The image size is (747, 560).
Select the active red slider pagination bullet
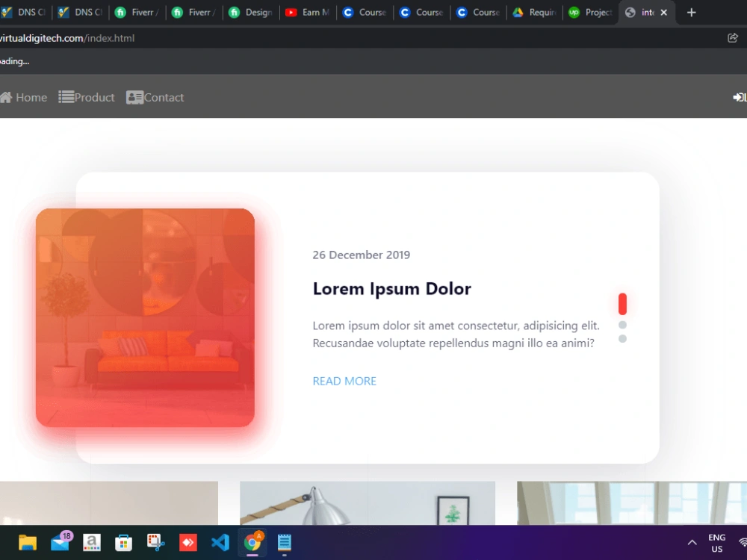tap(622, 304)
